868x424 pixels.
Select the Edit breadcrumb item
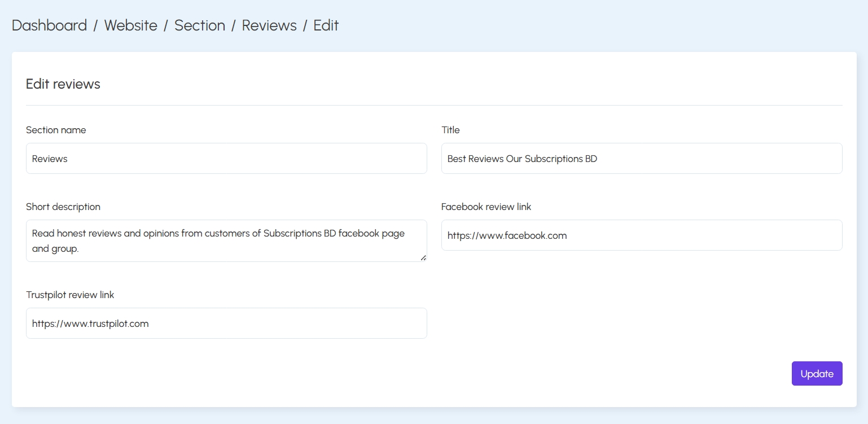click(x=326, y=25)
